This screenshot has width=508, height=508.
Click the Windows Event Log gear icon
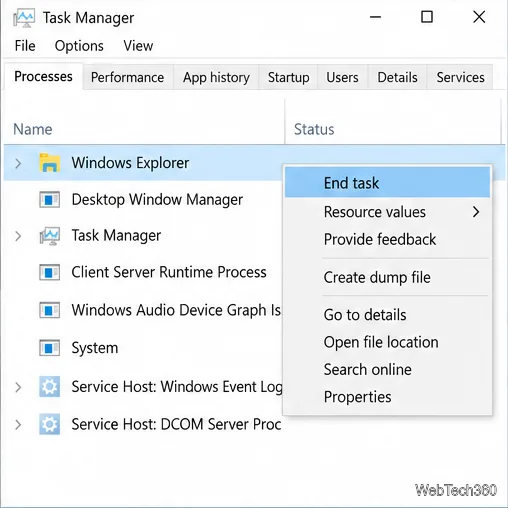49,387
